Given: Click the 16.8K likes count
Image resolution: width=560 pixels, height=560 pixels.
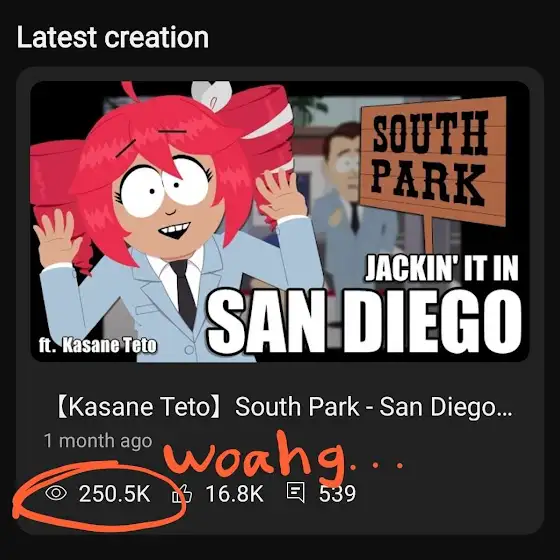Looking at the screenshot, I should tap(235, 494).
